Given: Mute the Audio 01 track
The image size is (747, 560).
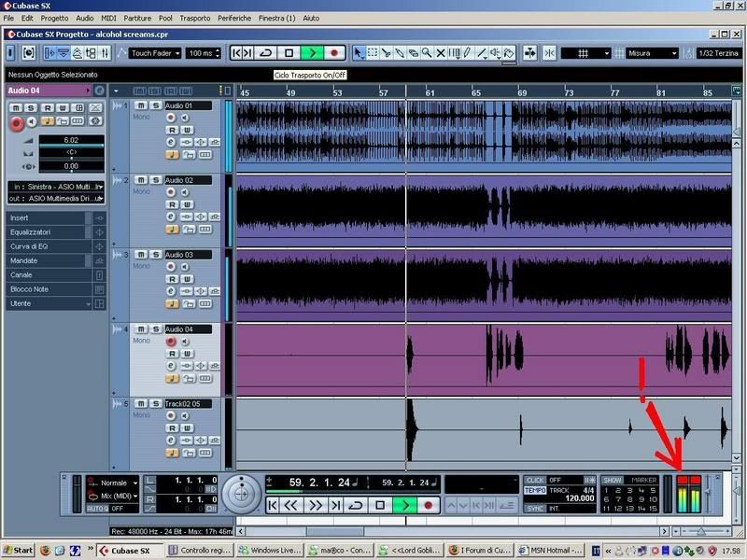Looking at the screenshot, I should pos(141,105).
